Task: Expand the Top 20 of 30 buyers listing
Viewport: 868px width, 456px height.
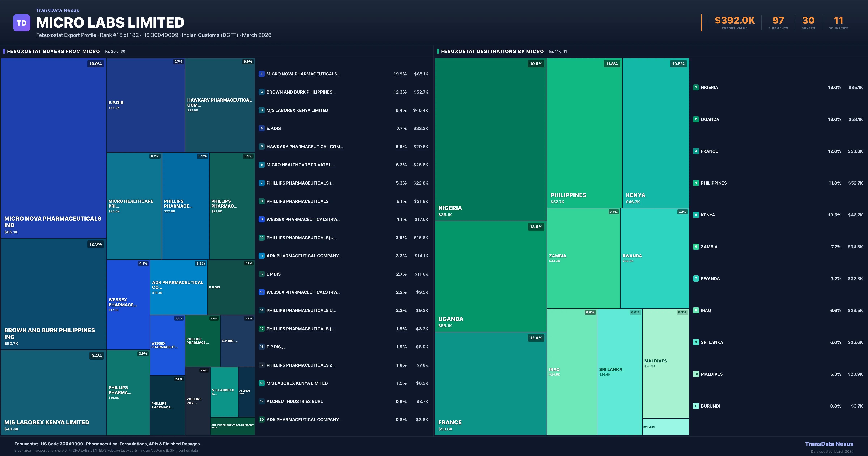Action: coord(115,51)
